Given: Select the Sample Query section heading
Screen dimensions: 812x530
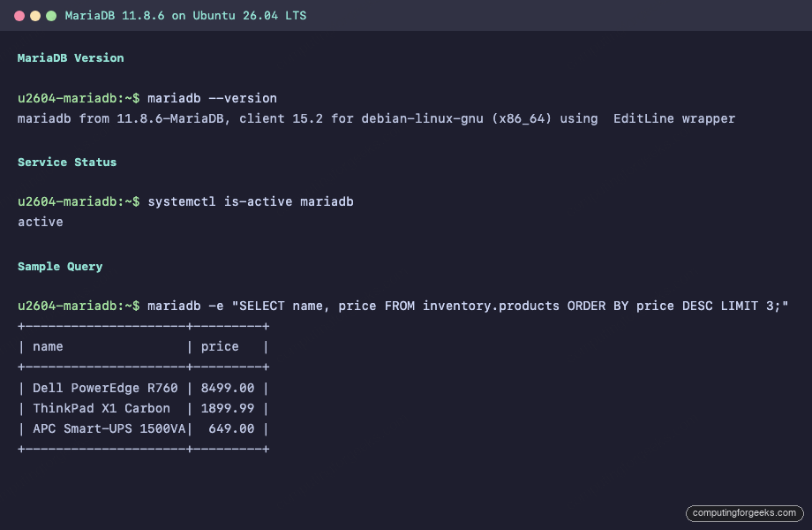Looking at the screenshot, I should (59, 266).
